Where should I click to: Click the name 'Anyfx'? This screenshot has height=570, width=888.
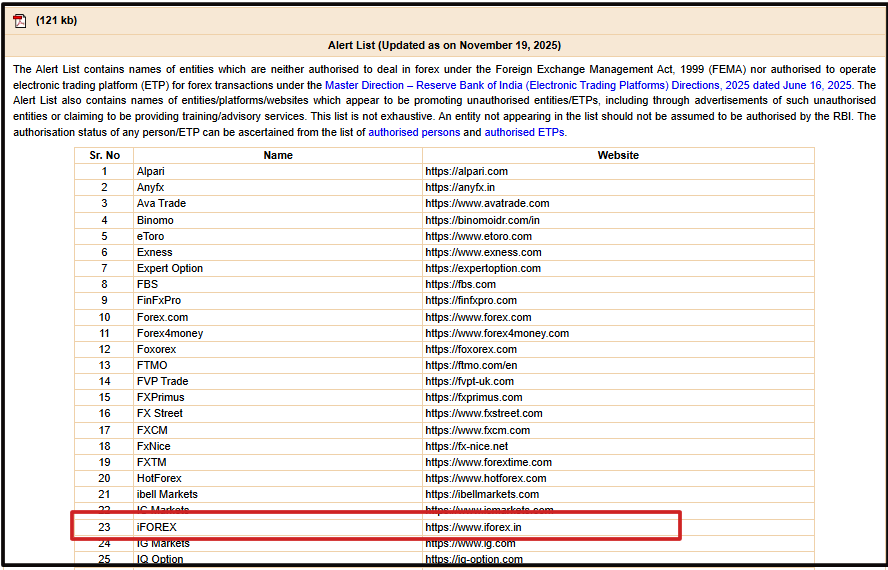150,187
